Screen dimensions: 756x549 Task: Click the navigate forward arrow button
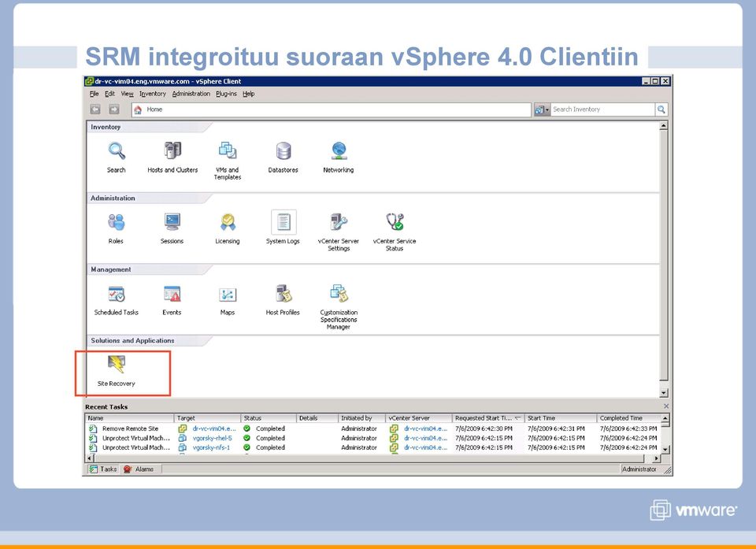click(113, 109)
